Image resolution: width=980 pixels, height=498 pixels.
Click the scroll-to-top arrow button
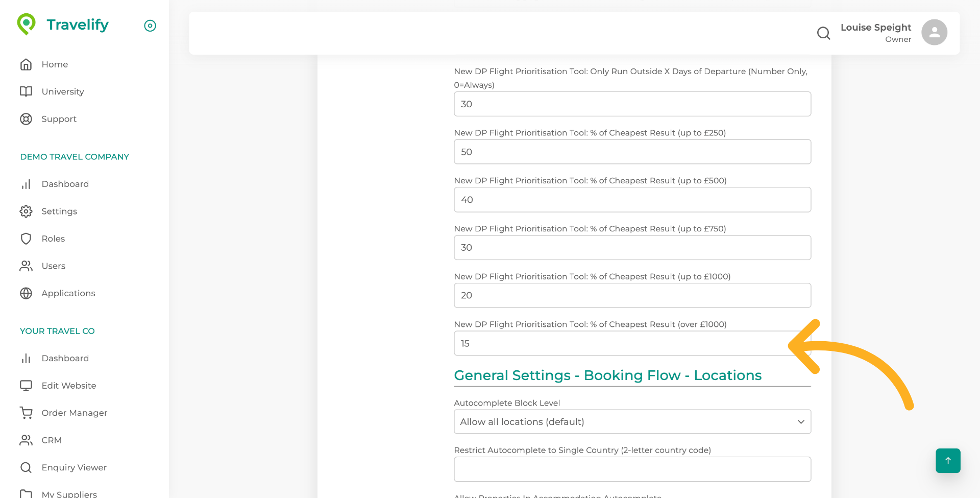click(x=948, y=460)
